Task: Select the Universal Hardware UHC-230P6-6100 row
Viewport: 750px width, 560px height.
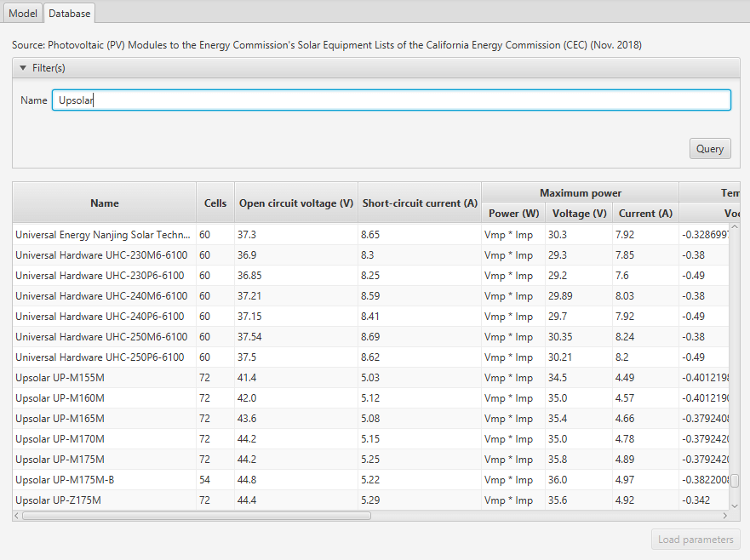Action: point(370,276)
